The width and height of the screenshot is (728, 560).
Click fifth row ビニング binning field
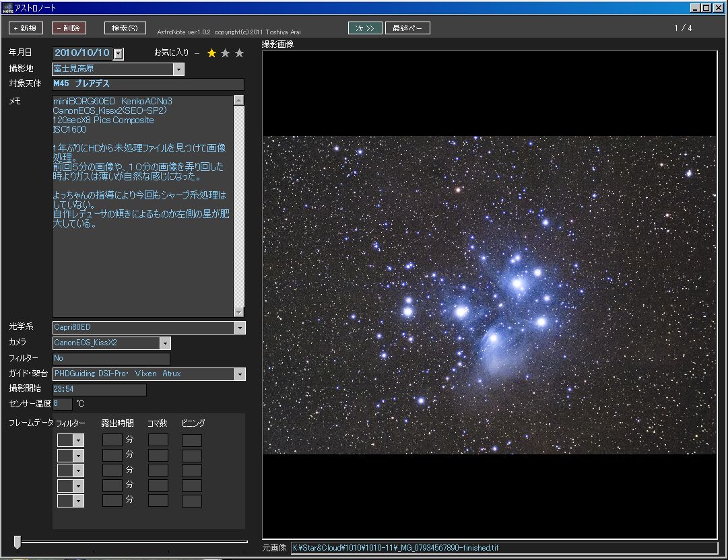click(192, 501)
